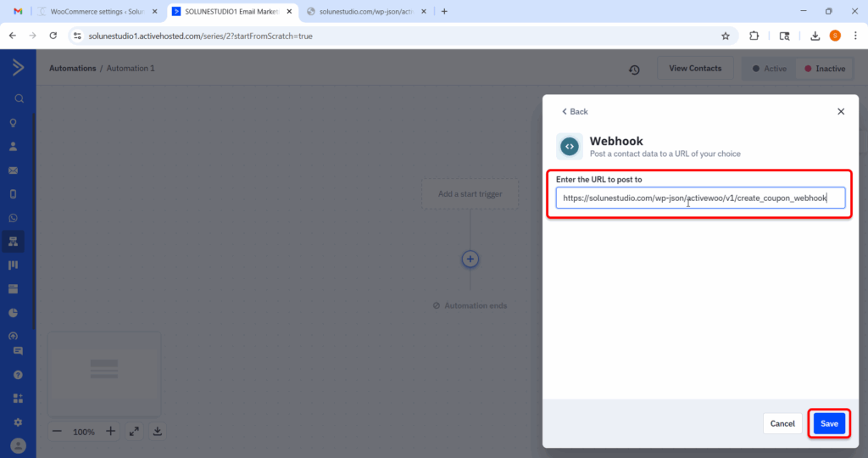Screen dimensions: 868x458
Task: Open a new browser tab
Action: click(444, 12)
